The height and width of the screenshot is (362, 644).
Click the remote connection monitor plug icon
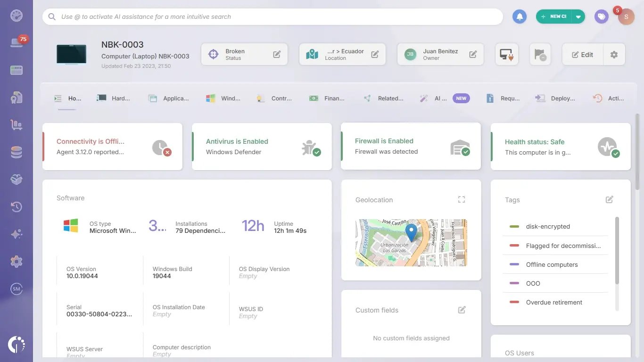tap(507, 55)
